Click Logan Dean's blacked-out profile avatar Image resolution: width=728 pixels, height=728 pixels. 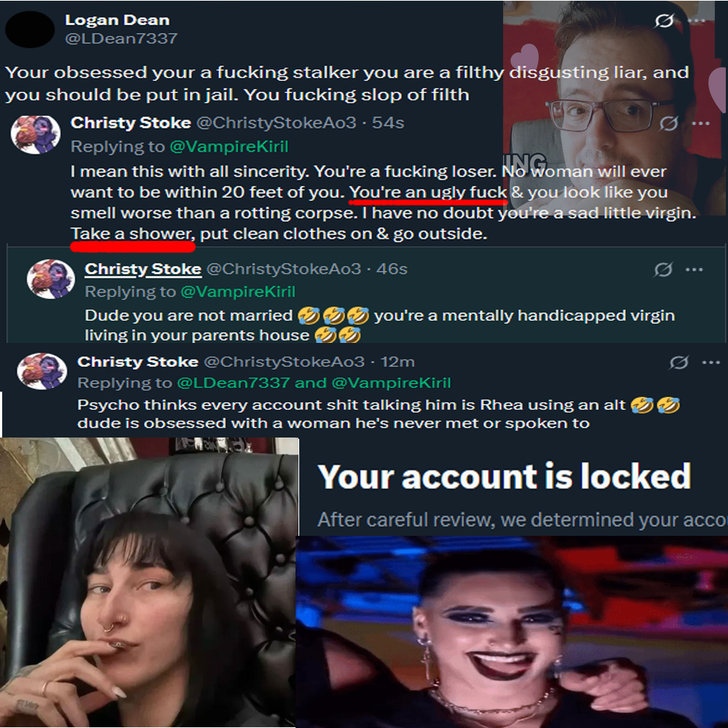30,29
